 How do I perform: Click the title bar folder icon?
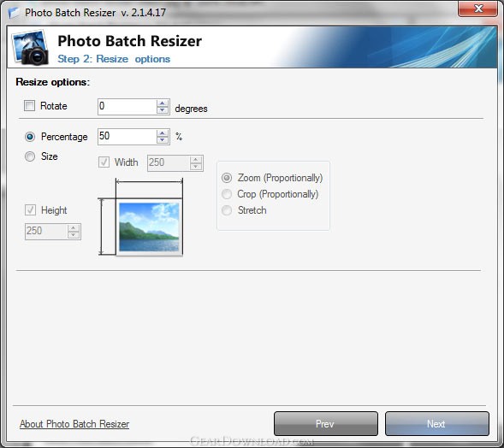pos(14,12)
